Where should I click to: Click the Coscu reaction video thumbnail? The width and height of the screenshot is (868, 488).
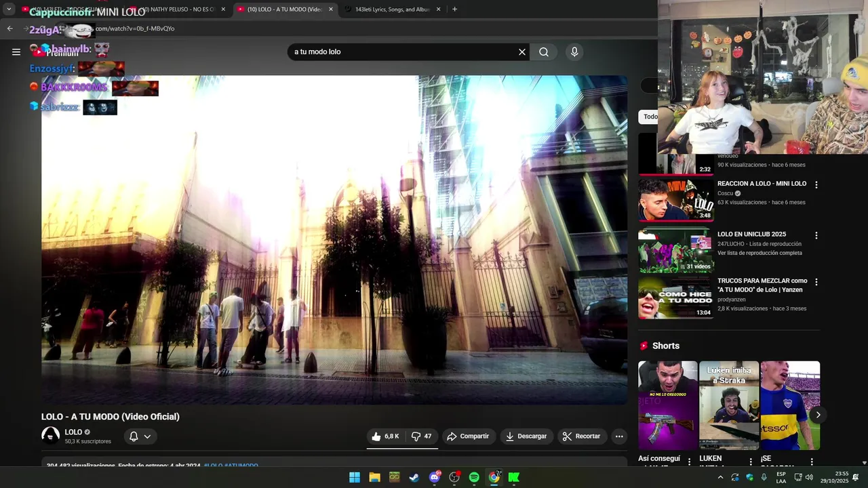pyautogui.click(x=675, y=199)
